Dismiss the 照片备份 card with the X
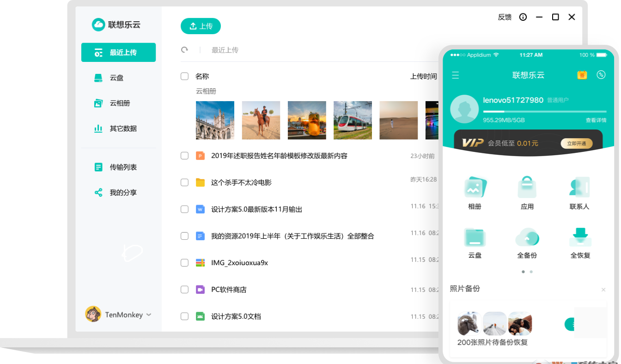Image resolution: width=621 pixels, height=364 pixels. tap(603, 290)
